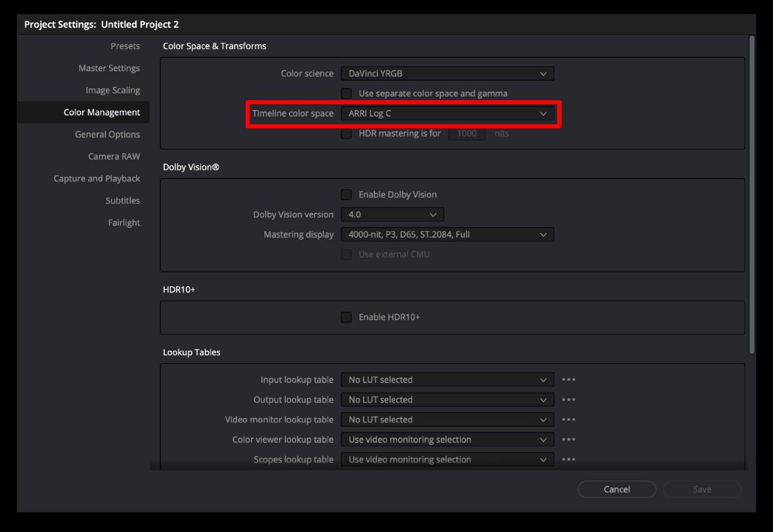This screenshot has width=773, height=532.
Task: Open the Mastering display dropdown
Action: [447, 234]
